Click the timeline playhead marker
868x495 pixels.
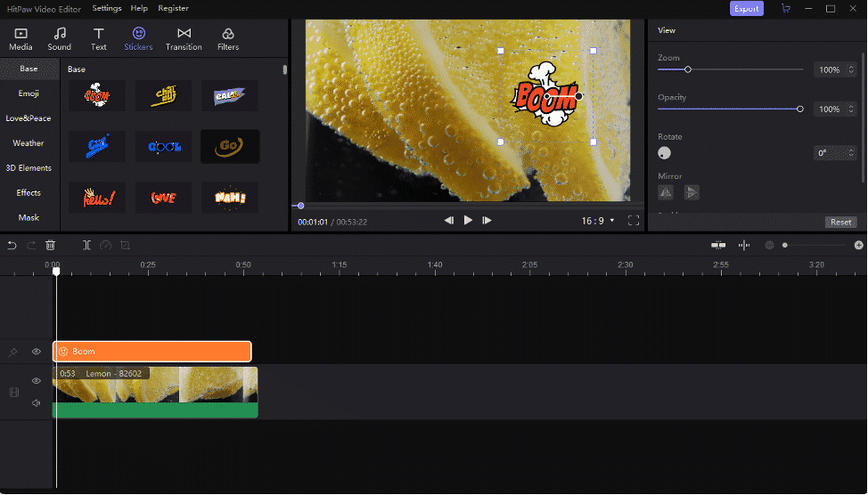56,272
